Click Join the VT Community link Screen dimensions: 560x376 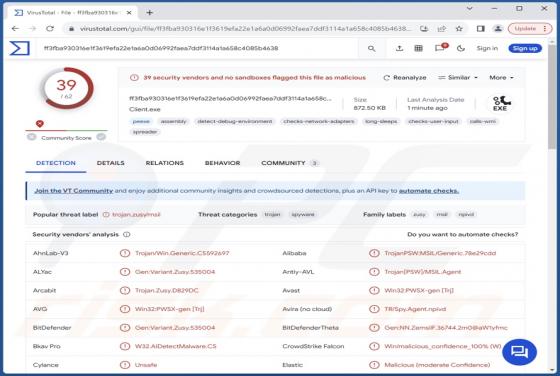pyautogui.click(x=74, y=191)
